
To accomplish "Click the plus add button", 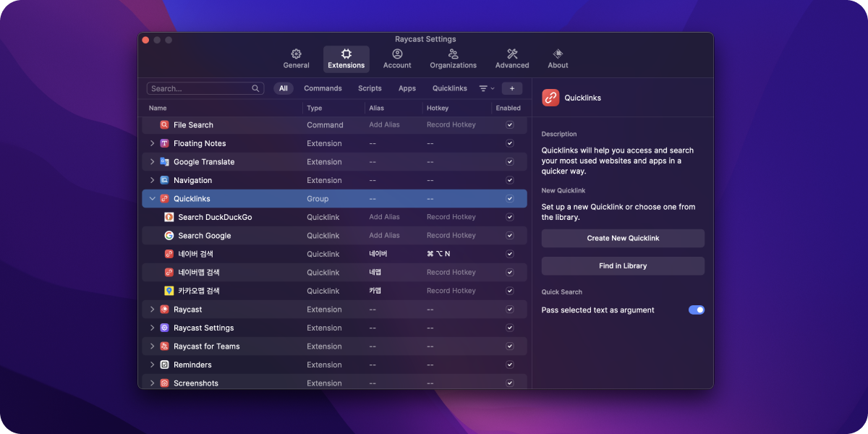I will pos(512,88).
